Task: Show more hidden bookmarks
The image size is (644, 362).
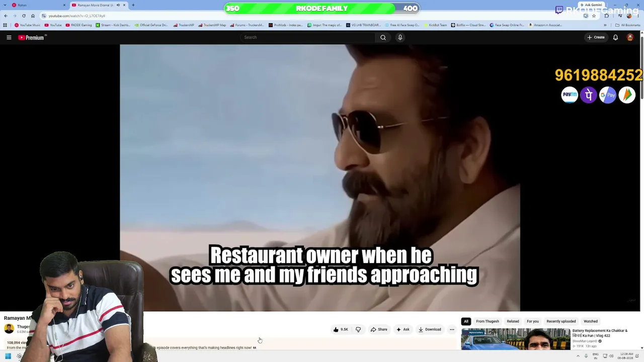Action: [605, 25]
